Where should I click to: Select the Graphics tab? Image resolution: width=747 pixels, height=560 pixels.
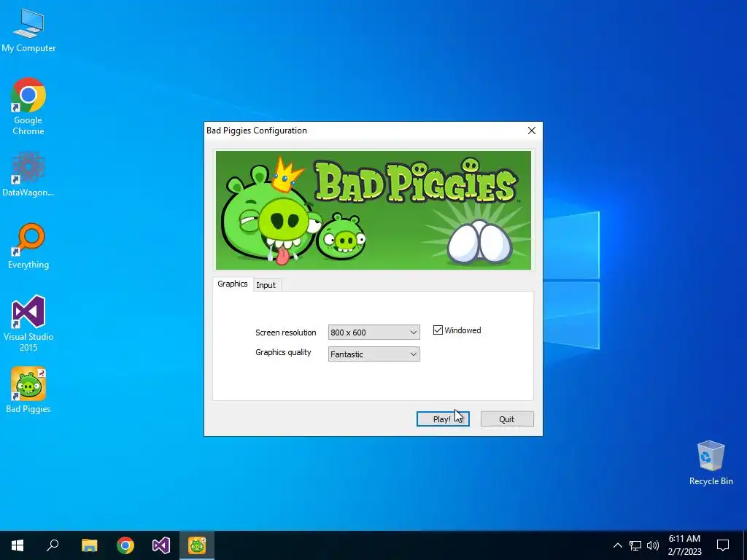[233, 284]
